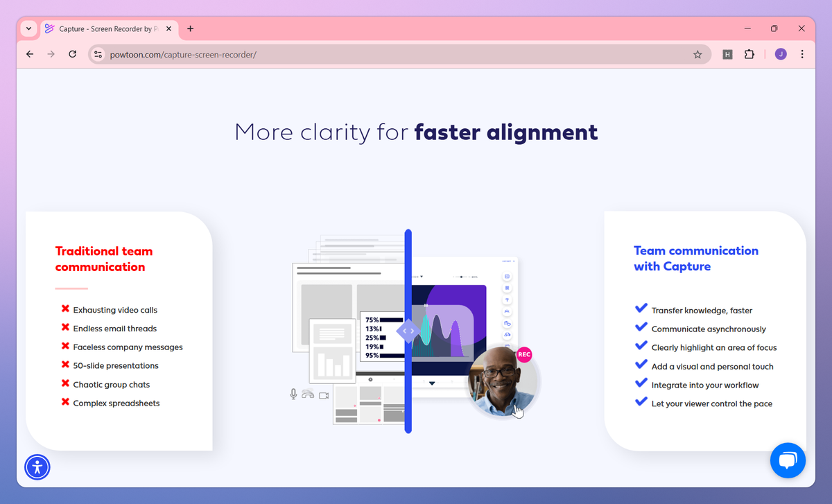
Task: Open the Extensions puzzle icon
Action: click(x=749, y=54)
